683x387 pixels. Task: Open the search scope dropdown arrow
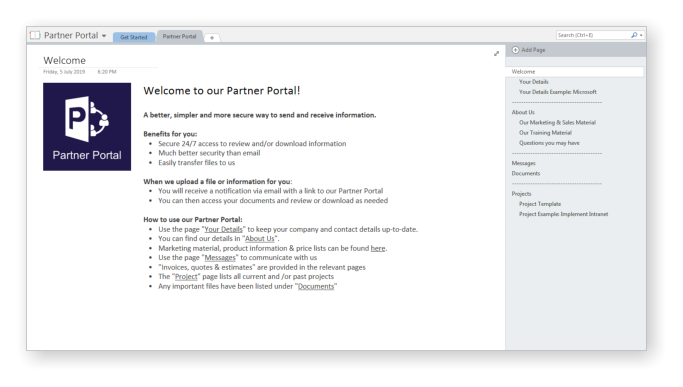click(x=641, y=35)
